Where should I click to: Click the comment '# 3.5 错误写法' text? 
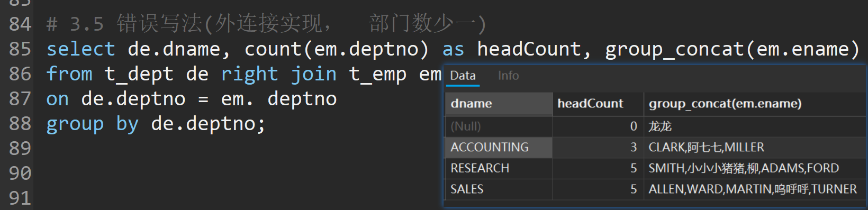point(124,24)
